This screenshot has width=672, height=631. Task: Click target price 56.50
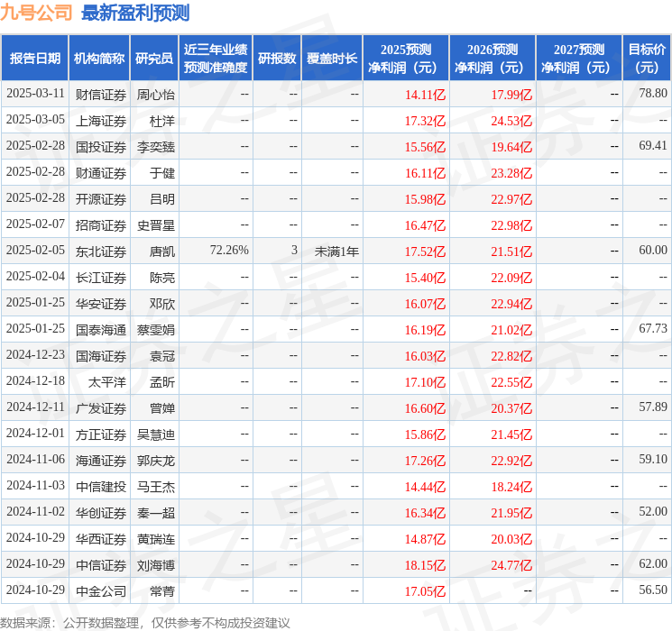click(653, 590)
